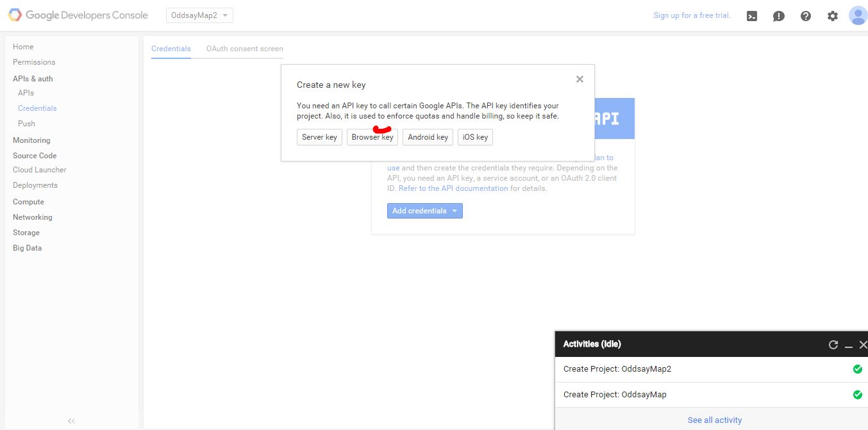Image resolution: width=868 pixels, height=430 pixels.
Task: Click the Google Developers Console logo
Action: pyautogui.click(x=77, y=15)
